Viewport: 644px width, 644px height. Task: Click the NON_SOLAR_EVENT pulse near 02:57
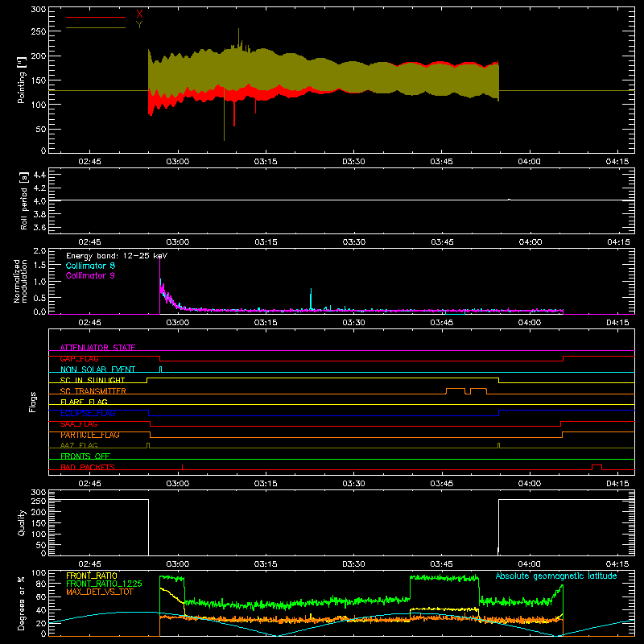tap(160, 369)
